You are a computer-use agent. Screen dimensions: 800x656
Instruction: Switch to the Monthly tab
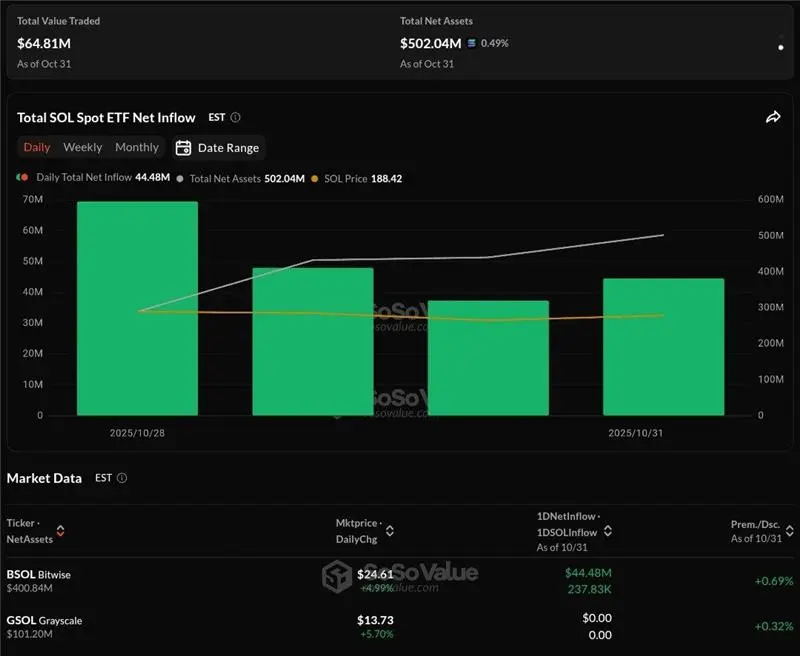click(137, 147)
